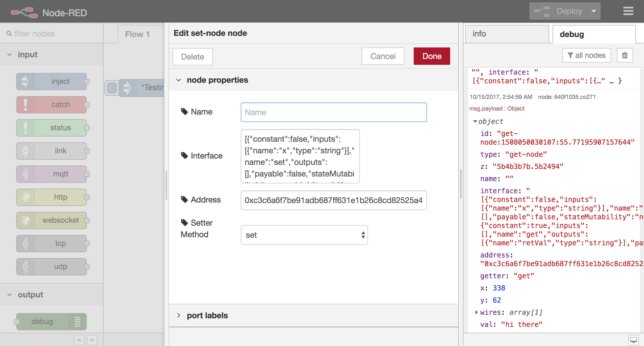Image resolution: width=644 pixels, height=346 pixels.
Task: Click the mqtt node signal icon
Action: (25, 174)
